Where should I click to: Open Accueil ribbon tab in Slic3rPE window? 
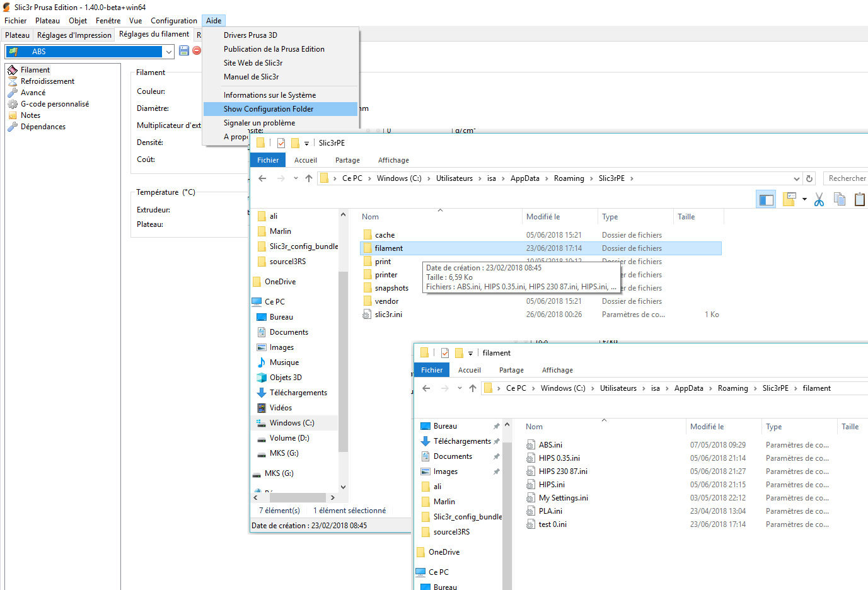click(x=306, y=160)
